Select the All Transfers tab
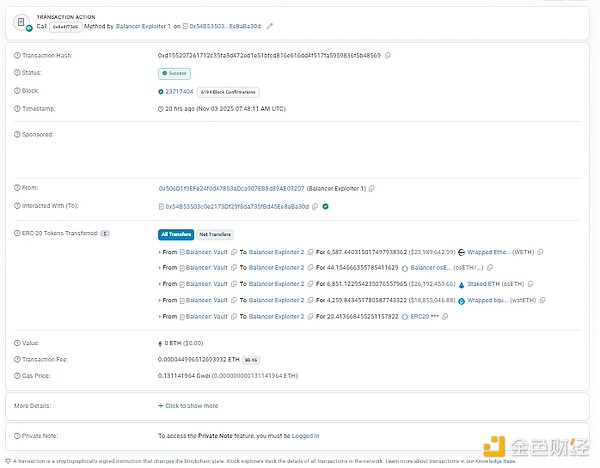 pos(176,234)
